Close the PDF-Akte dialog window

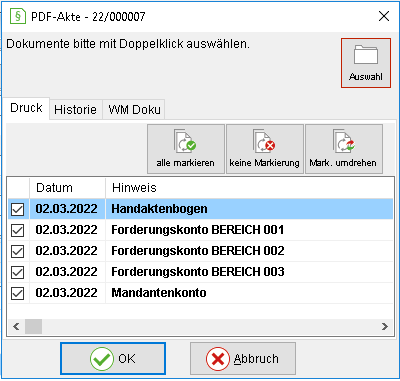click(384, 16)
